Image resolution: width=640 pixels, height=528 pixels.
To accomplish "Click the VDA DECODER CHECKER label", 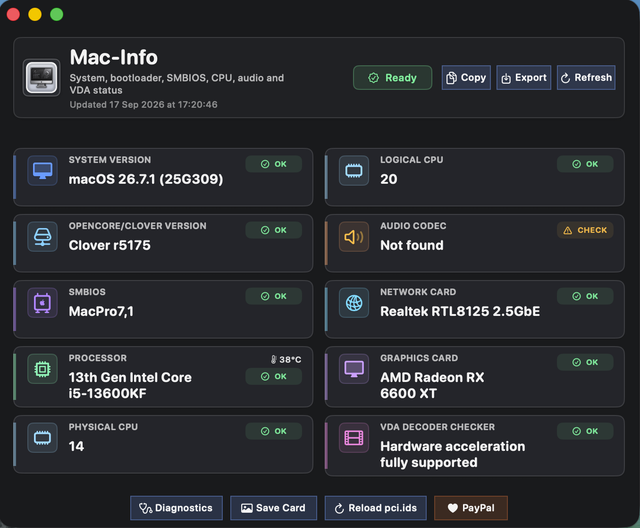I will pos(437,427).
